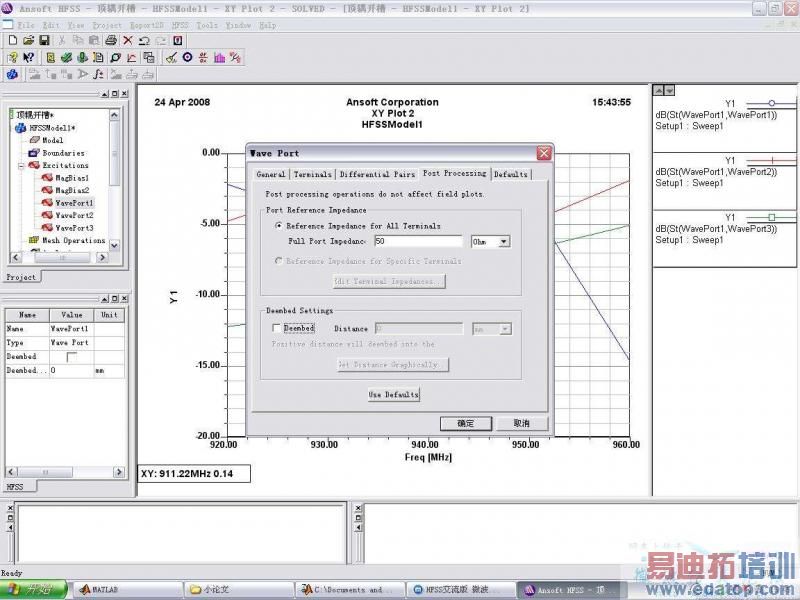Select Reference Impedance for Specific Terminals radio

pos(279,261)
